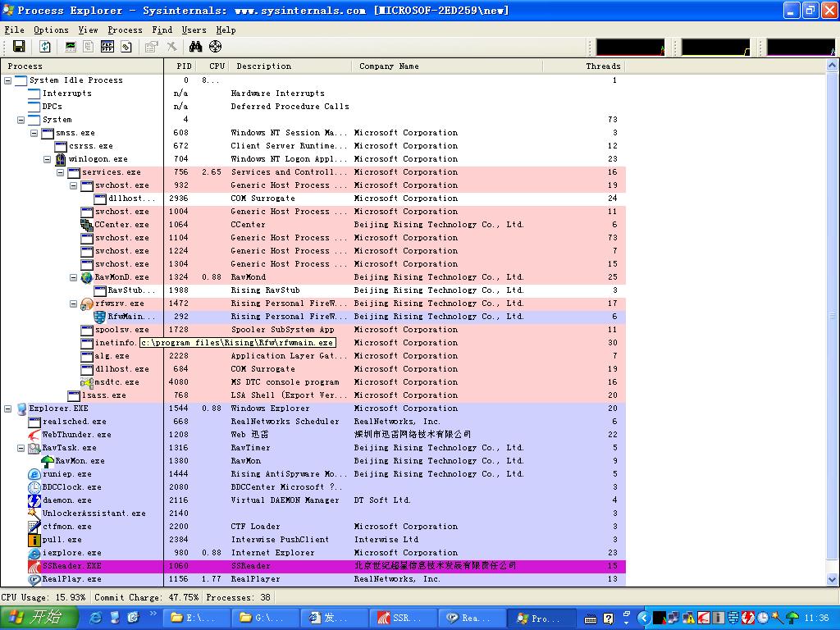
Task: Click the Show Lower Pane toolbar icon
Action: [107, 47]
